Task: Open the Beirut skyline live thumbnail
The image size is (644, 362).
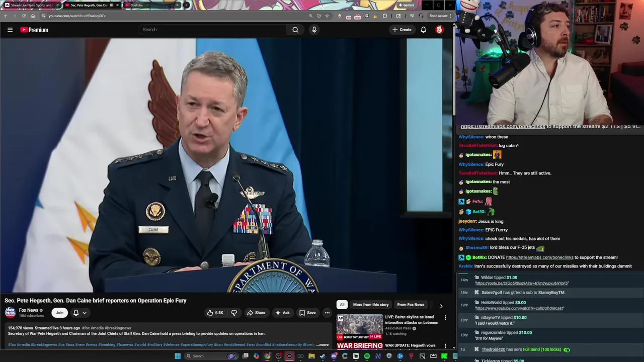Action: tap(360, 327)
